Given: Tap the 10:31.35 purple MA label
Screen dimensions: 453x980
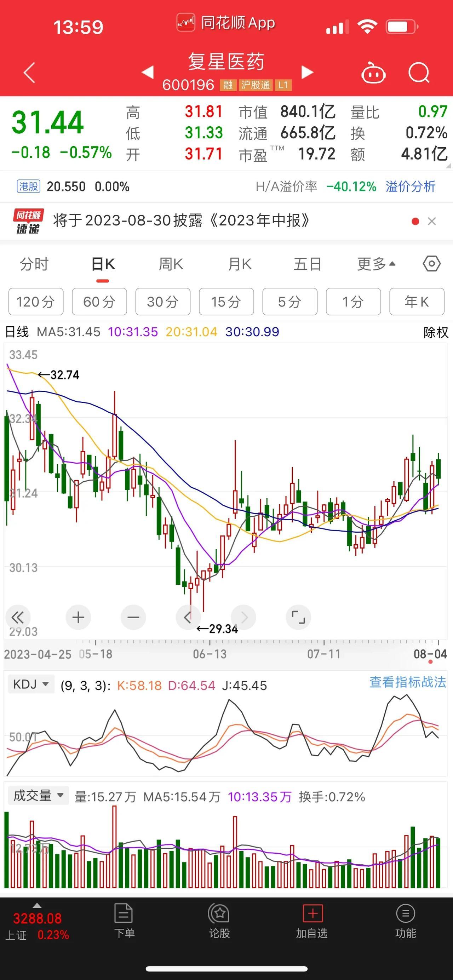Looking at the screenshot, I should [x=133, y=332].
